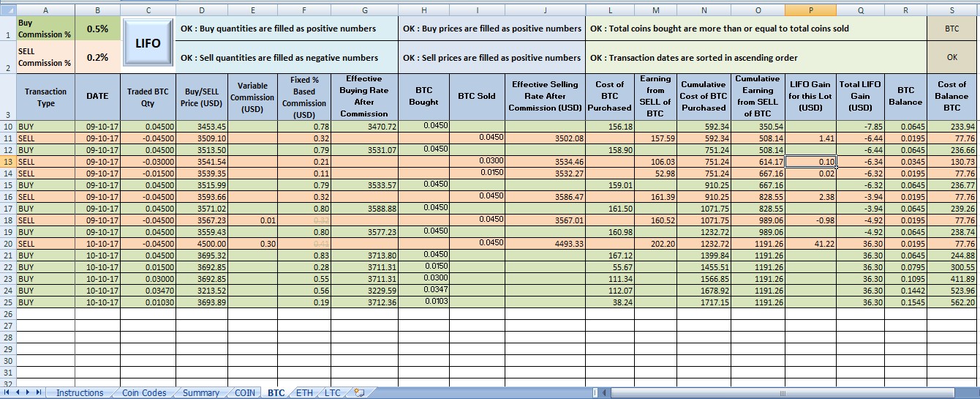980x399 pixels.
Task: Click the BTC Balance header cell
Action: [x=905, y=97]
